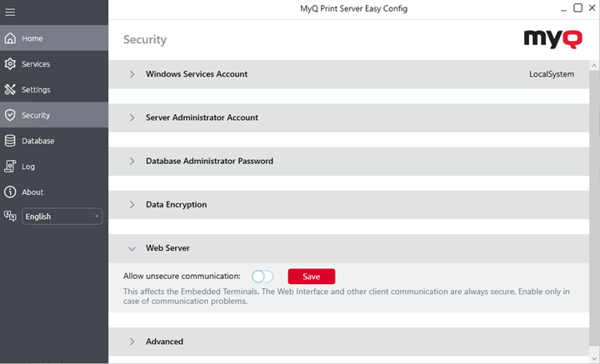
Task: Click the Services gear icon
Action: (x=10, y=64)
